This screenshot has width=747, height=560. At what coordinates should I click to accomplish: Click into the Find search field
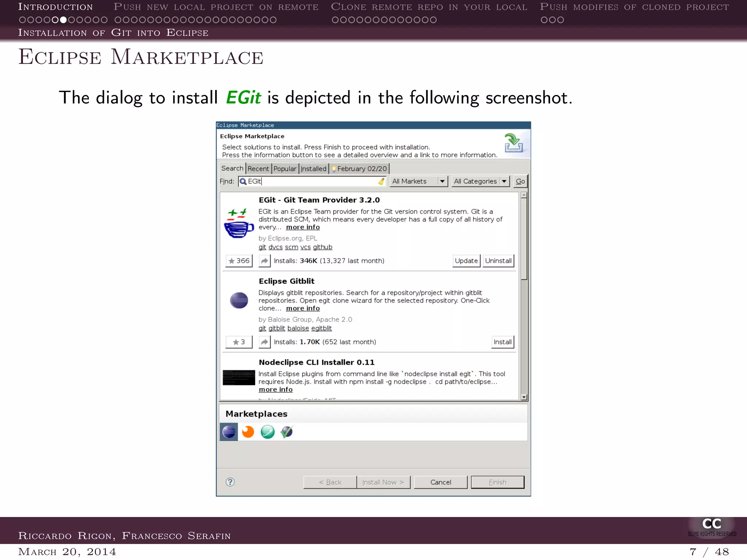pos(312,181)
